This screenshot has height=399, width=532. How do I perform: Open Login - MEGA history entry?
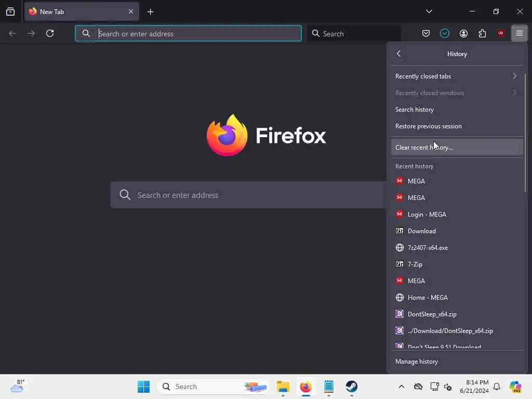(457, 214)
